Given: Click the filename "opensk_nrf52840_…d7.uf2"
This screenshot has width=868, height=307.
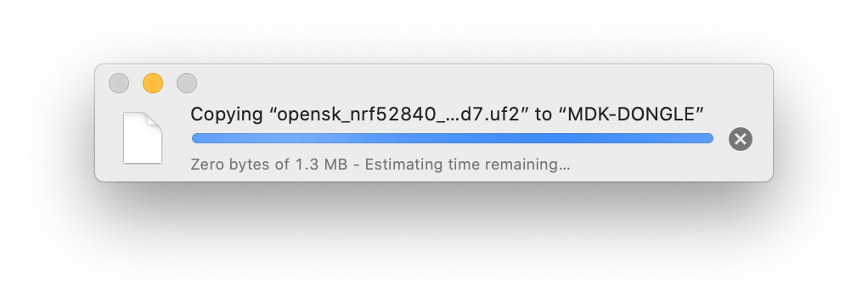Looking at the screenshot, I should (402, 114).
